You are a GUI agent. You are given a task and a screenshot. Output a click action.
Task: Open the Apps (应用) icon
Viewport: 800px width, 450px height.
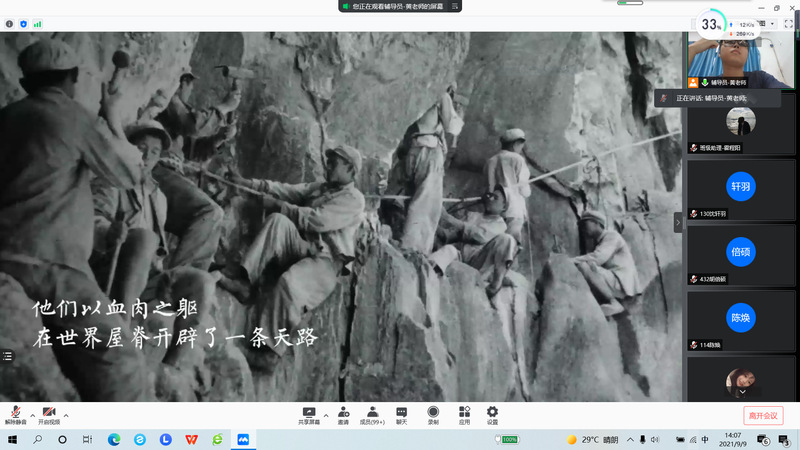point(464,411)
